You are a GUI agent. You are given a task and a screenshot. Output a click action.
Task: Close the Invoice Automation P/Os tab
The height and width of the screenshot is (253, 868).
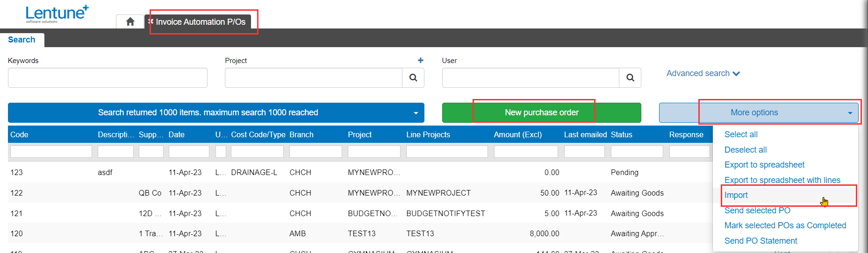(x=151, y=21)
